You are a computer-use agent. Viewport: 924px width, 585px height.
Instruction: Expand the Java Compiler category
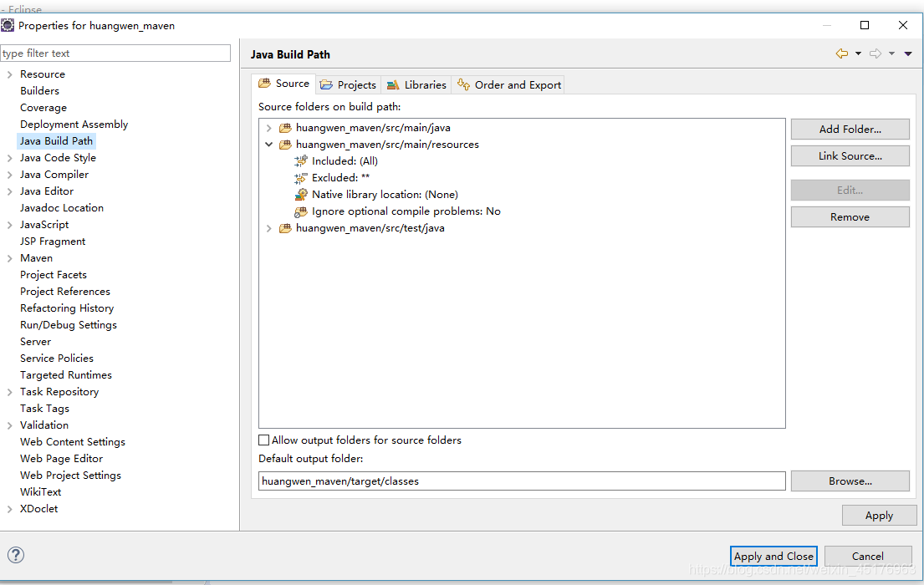(9, 175)
